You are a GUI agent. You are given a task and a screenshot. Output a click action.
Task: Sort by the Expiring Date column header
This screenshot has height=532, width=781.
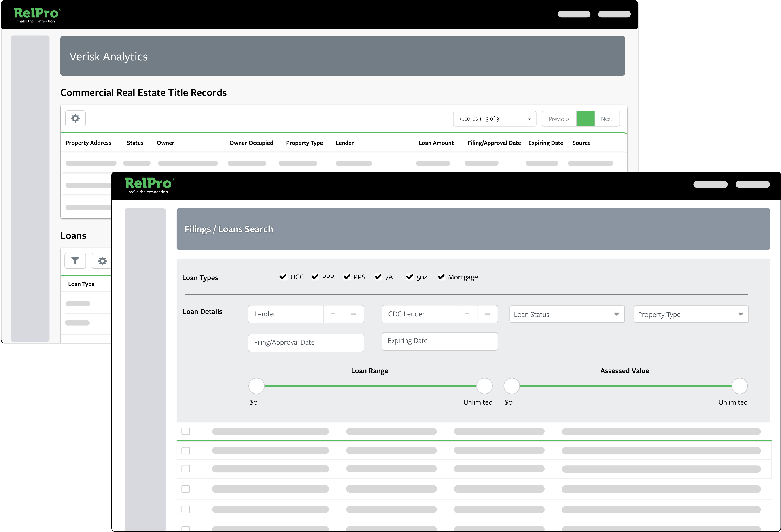click(546, 143)
